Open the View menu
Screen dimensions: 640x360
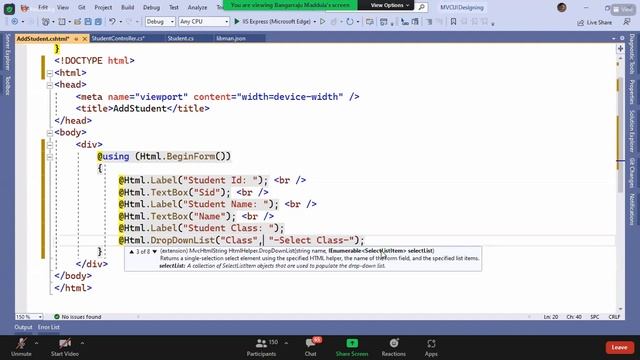pyautogui.click(x=62, y=7)
